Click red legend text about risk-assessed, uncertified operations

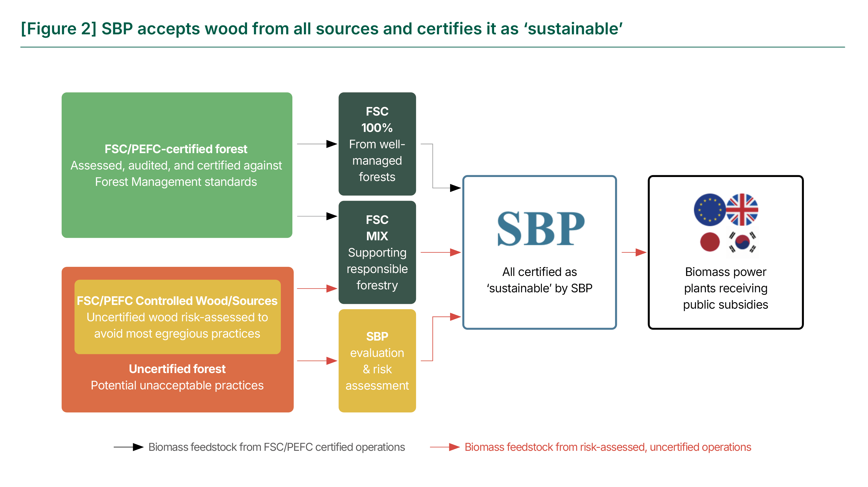(x=608, y=447)
